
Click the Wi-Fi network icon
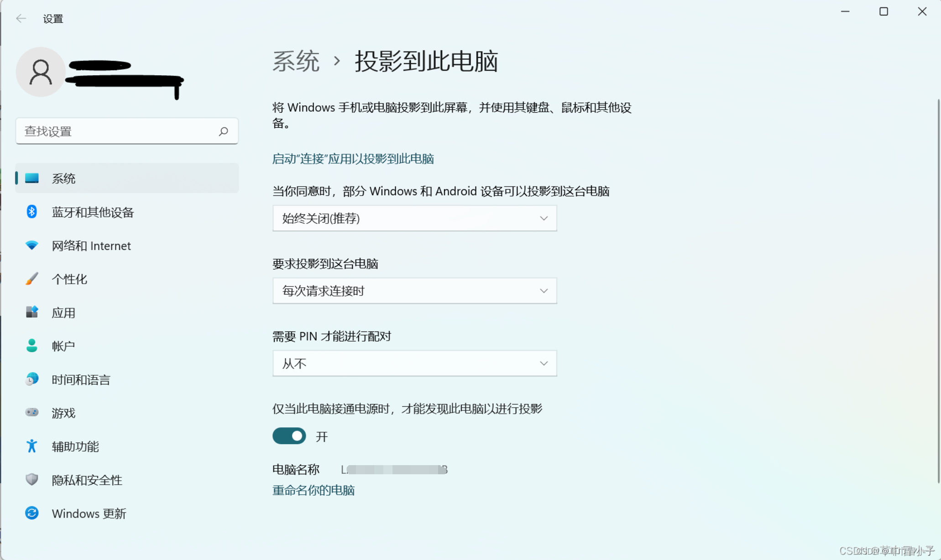[x=31, y=245]
